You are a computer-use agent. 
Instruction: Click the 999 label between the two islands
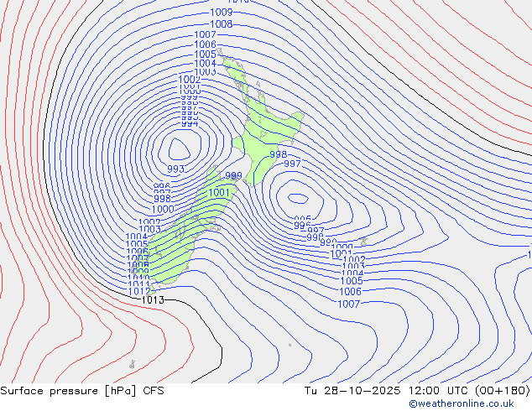(234, 175)
